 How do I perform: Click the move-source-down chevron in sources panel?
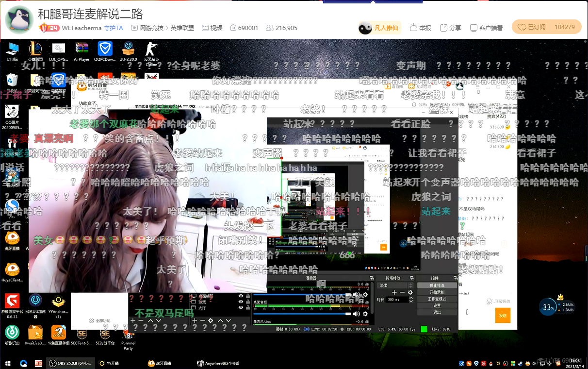tap(228, 320)
